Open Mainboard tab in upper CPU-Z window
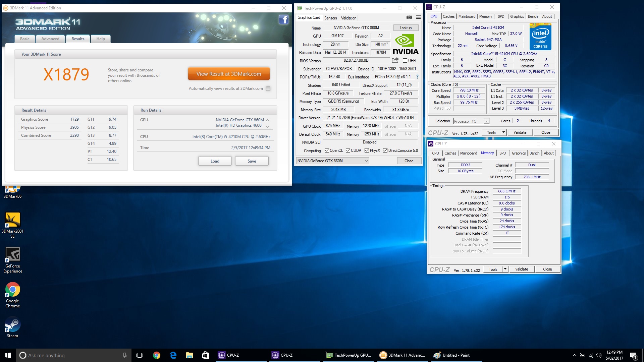Screen dimensions: 644x362 [x=467, y=16]
